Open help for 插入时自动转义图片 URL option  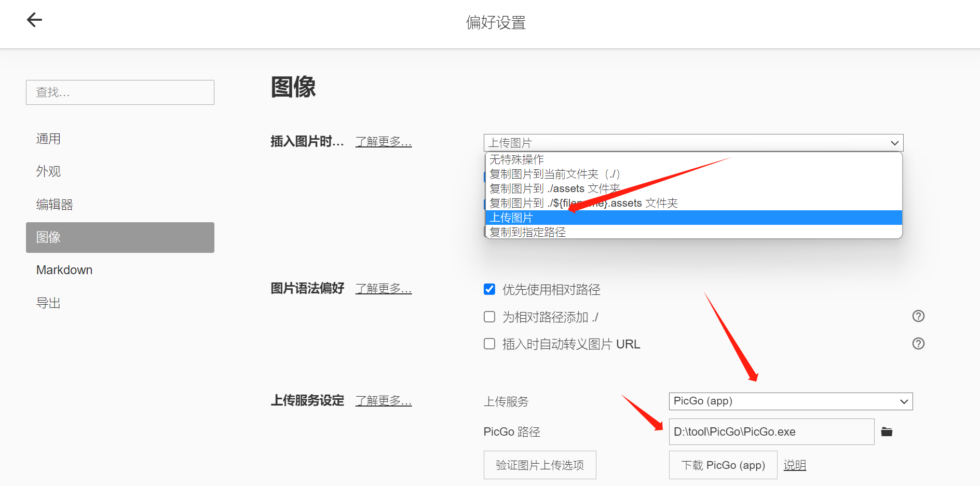[x=918, y=344]
